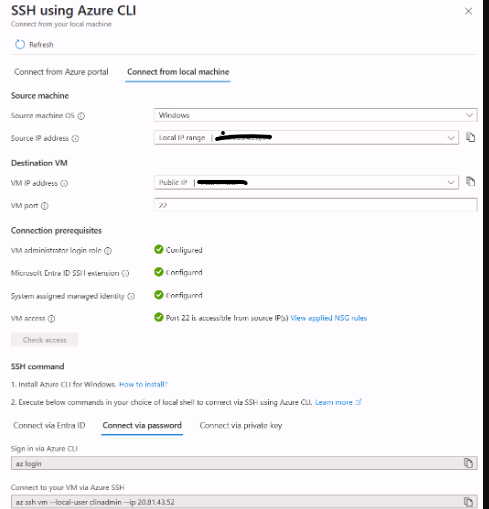Show info for Source machine OS
Screen dimensions: 489x509
[81, 116]
